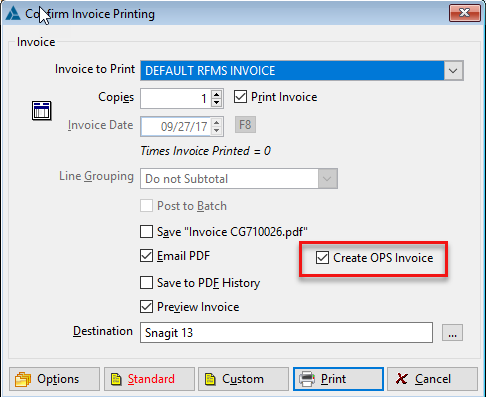Click the Options button
The image size is (486, 397).
[54, 379]
